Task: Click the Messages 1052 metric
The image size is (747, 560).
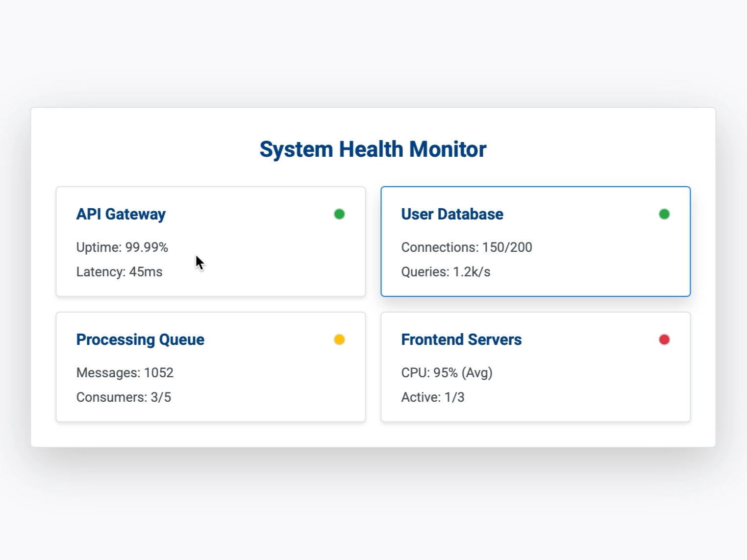Action: [x=124, y=372]
